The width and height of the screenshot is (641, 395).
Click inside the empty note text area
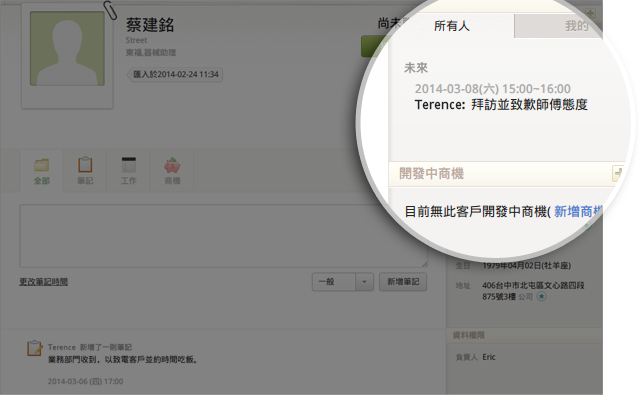223,236
